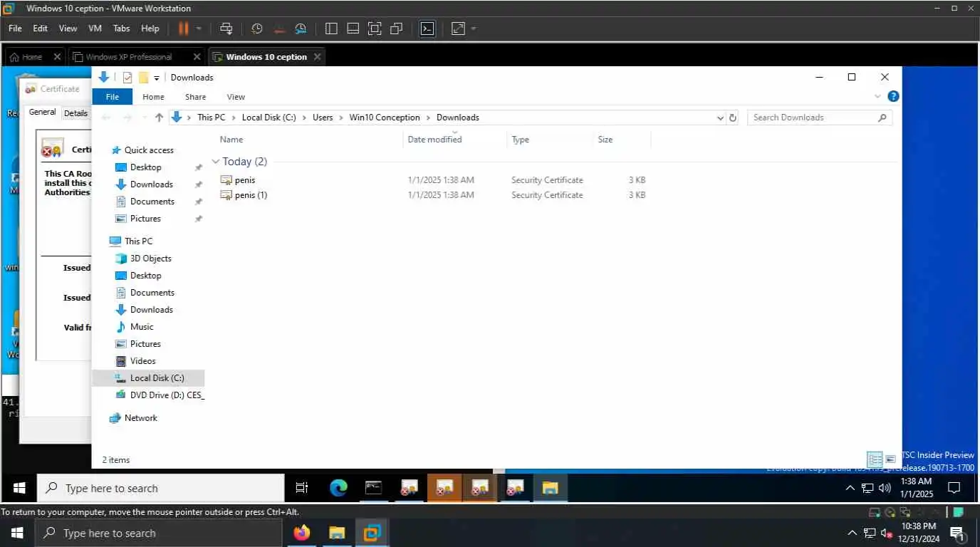Image resolution: width=980 pixels, height=547 pixels.
Task: Toggle the VMware console view icon
Action: tap(427, 28)
